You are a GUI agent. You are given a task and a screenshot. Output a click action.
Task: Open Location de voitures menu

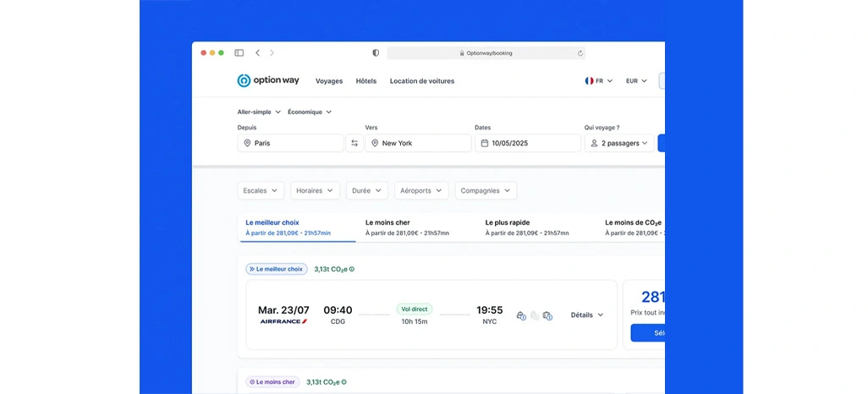click(x=422, y=81)
